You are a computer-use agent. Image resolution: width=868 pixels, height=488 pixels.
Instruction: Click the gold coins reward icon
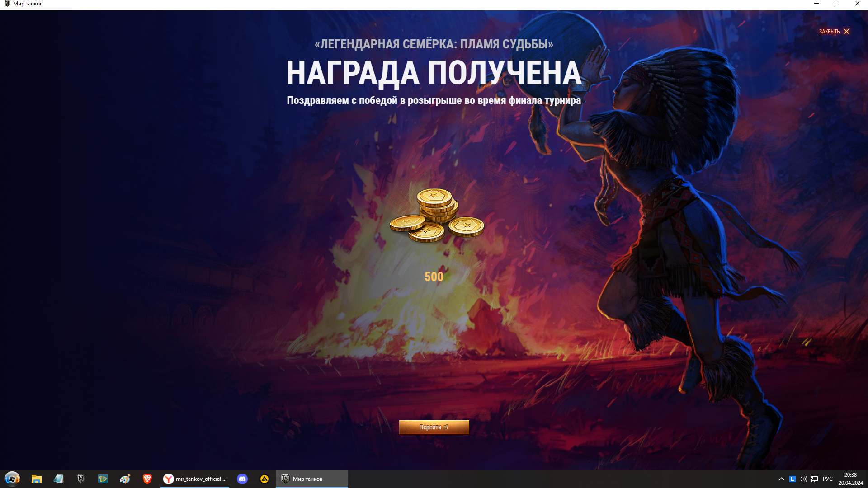437,216
